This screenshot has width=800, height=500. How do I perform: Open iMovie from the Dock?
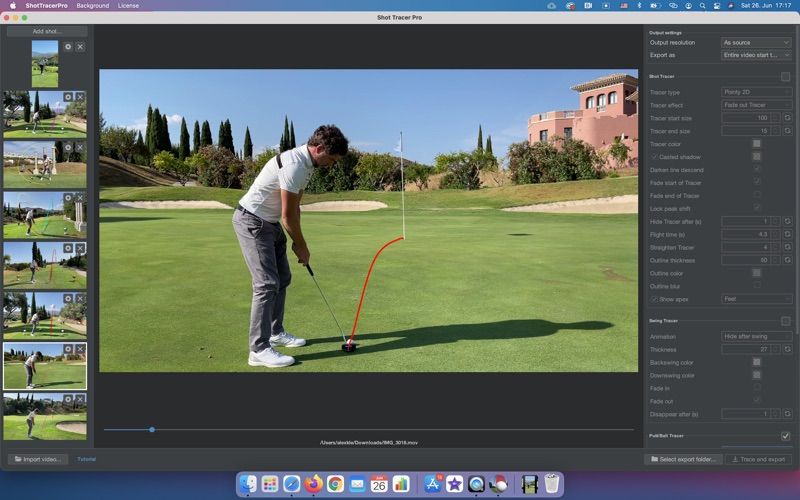tap(454, 483)
